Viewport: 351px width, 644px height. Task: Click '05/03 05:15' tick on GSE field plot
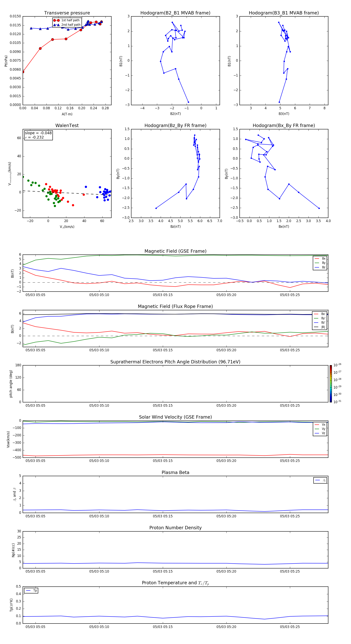[163, 295]
